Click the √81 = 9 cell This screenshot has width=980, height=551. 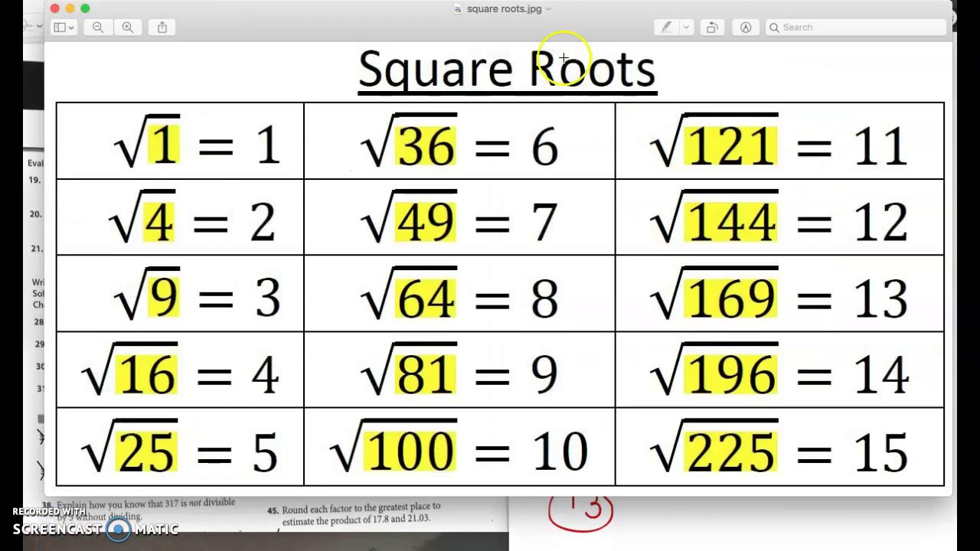click(459, 370)
